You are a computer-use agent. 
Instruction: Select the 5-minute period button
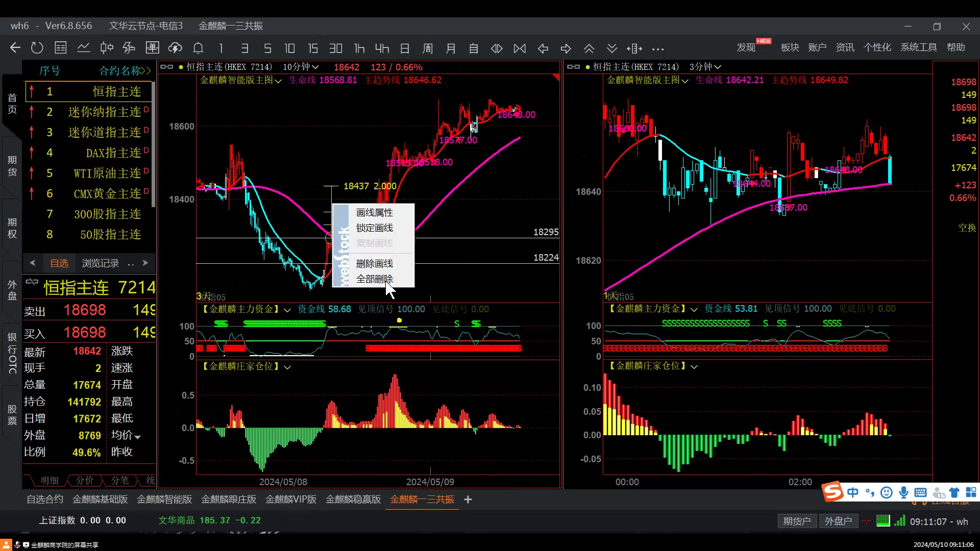pos(267,48)
